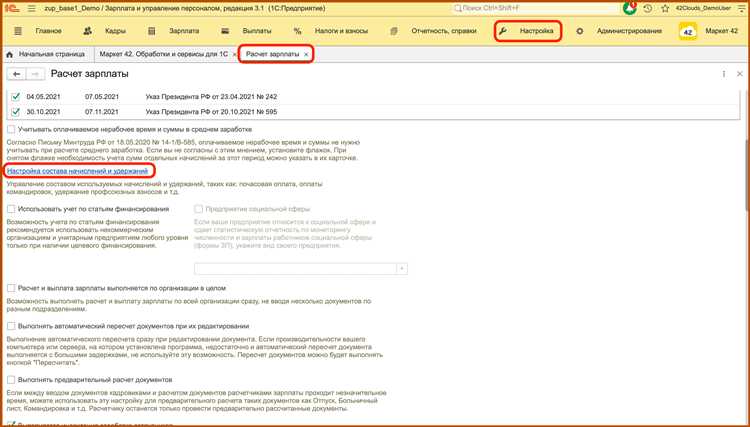
Task: Click the notification bell in title bar
Action: (x=629, y=8)
